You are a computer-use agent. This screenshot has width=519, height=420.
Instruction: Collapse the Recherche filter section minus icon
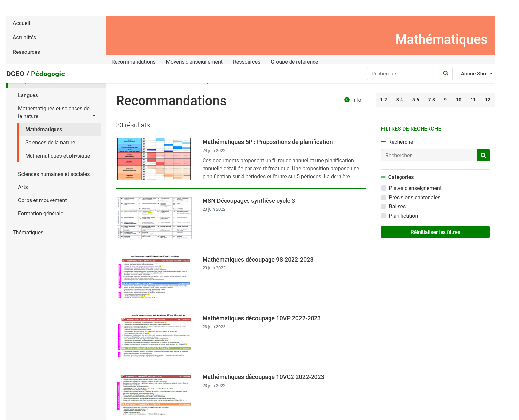[383, 142]
